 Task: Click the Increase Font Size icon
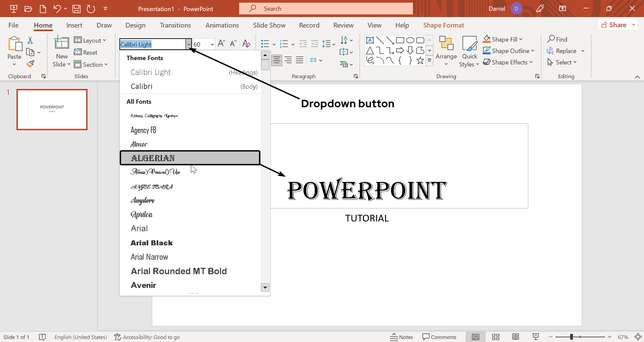[221, 44]
